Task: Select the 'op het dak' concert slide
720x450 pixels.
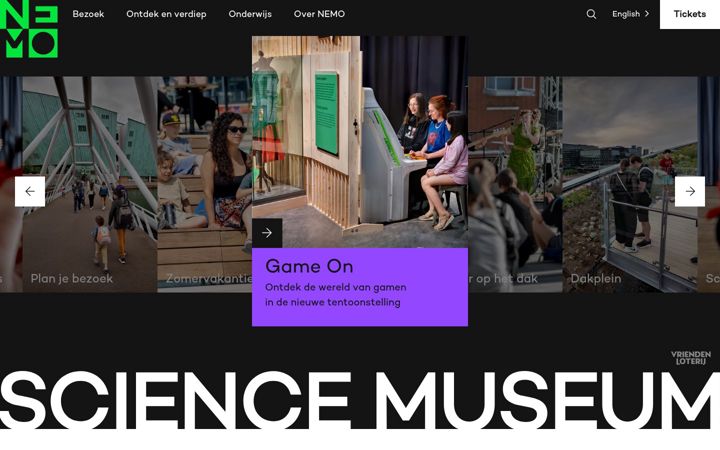Action: [x=515, y=184]
